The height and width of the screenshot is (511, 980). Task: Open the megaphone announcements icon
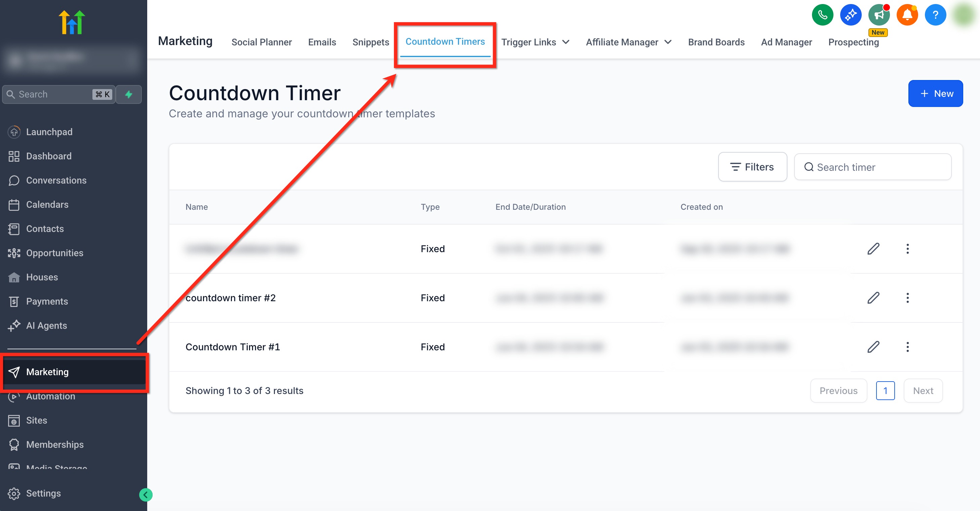(x=879, y=15)
